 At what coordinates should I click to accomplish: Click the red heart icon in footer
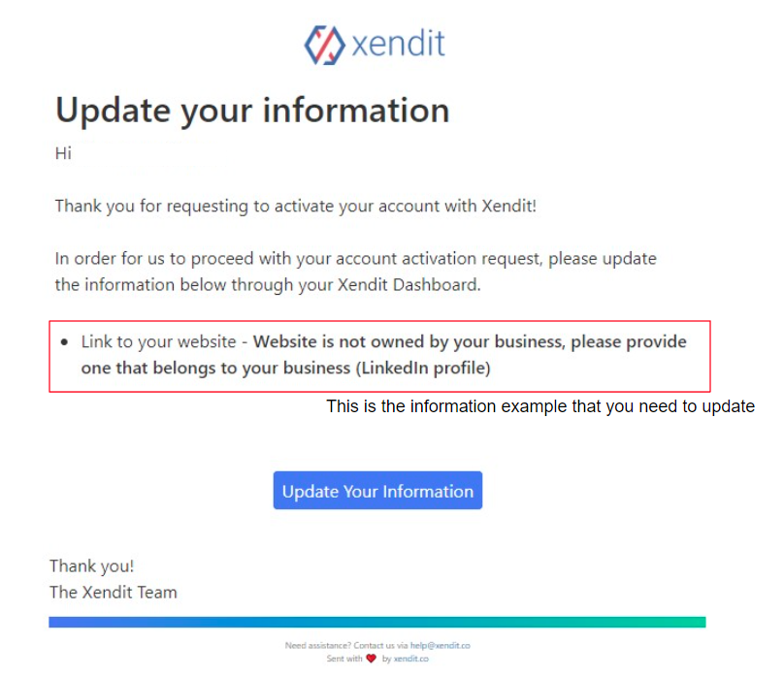(371, 659)
